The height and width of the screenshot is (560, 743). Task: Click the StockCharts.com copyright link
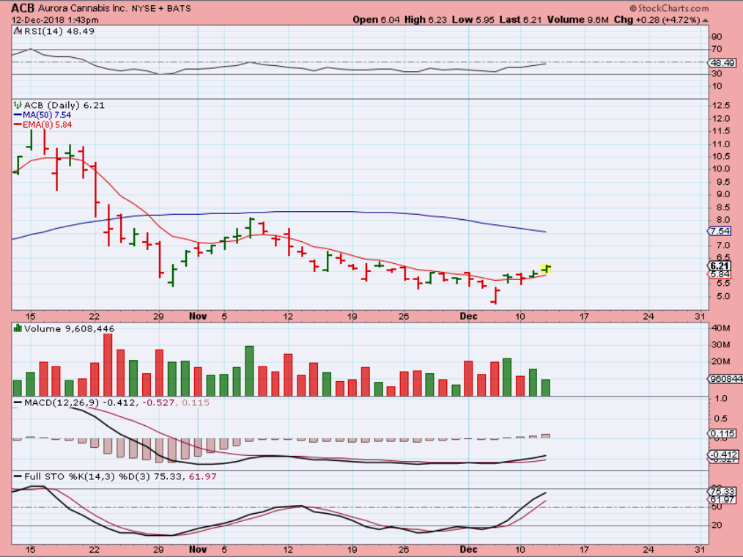669,9
